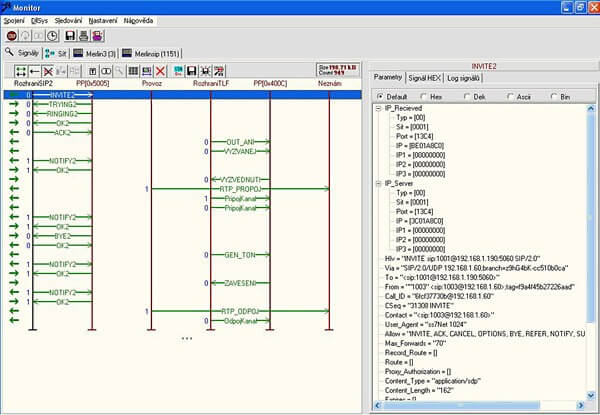Click the floppy disk icon in signal toolbar

click(x=192, y=71)
